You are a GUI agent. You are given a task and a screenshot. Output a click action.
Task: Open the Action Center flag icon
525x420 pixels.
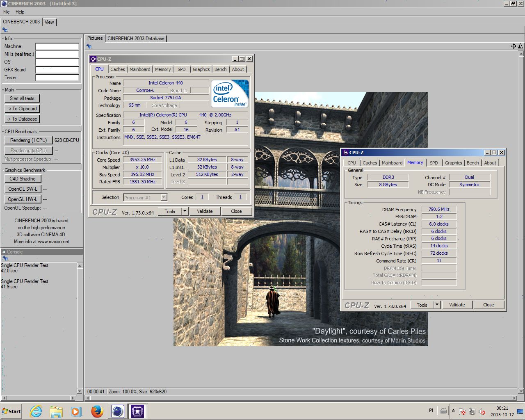point(462,411)
